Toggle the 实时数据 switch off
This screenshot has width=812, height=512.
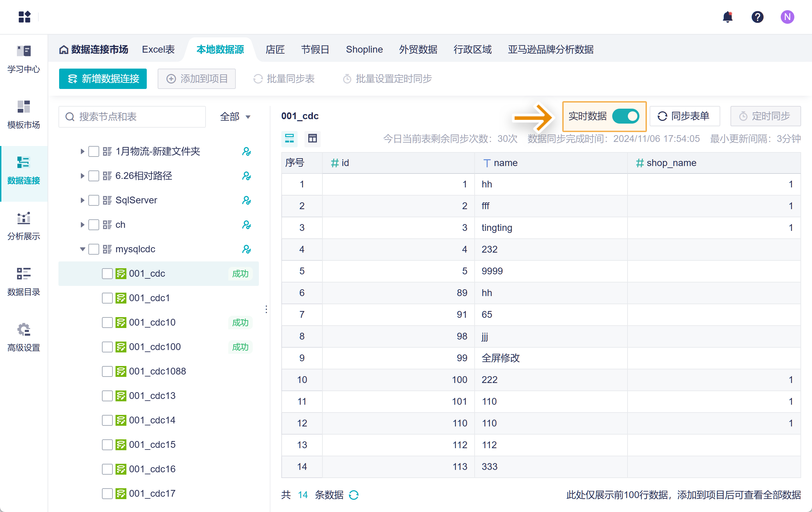pos(625,116)
